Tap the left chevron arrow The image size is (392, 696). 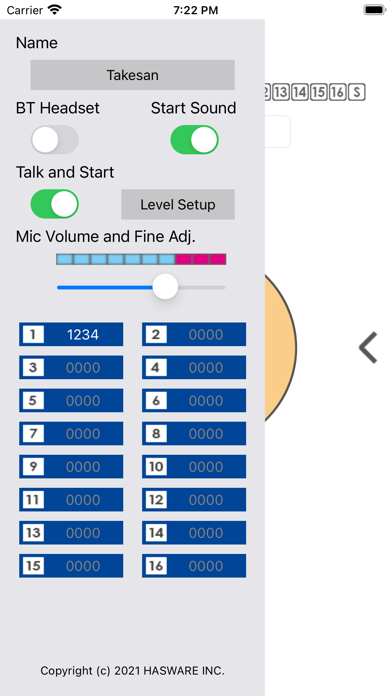[368, 348]
